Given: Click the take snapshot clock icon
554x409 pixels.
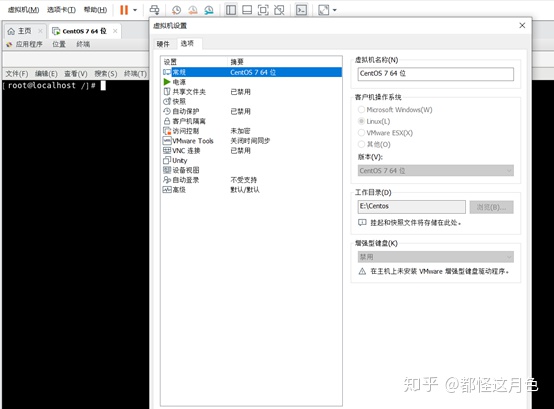Looking at the screenshot, I should [176, 10].
